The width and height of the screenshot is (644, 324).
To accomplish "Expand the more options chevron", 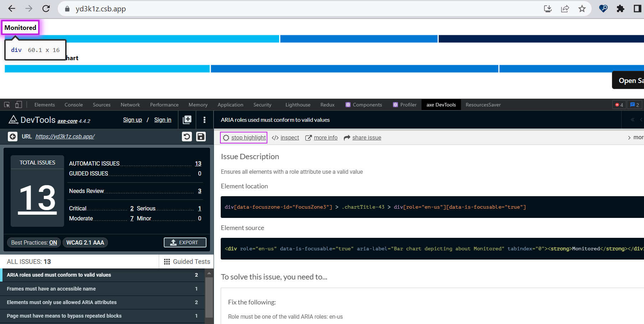I will tap(629, 138).
